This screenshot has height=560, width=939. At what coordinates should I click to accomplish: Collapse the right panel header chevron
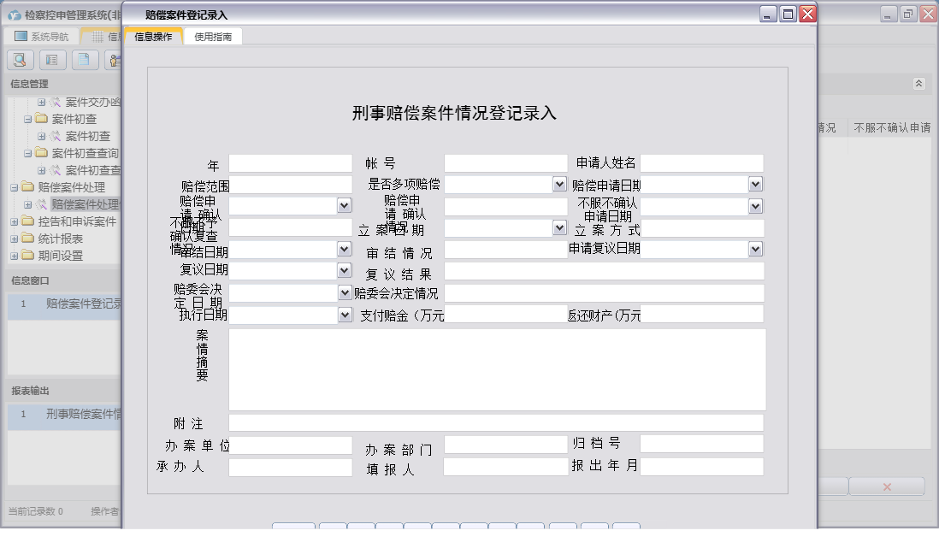pyautogui.click(x=920, y=83)
